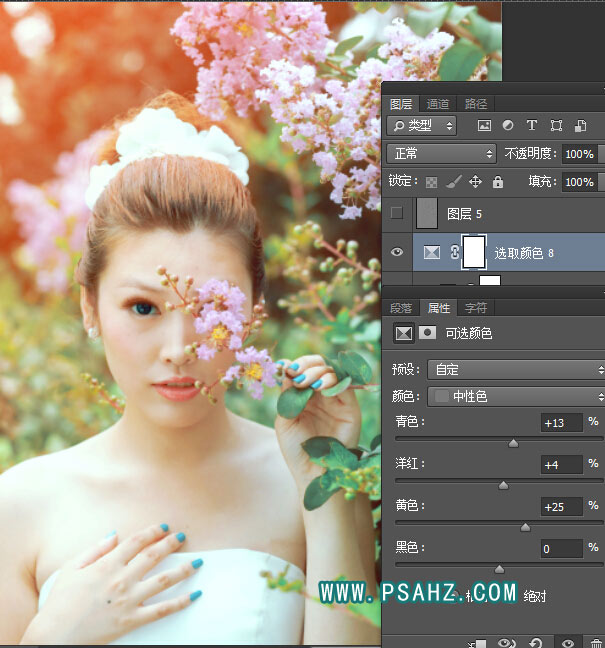Switch to the 通道 tab
605x648 pixels.
pyautogui.click(x=437, y=104)
